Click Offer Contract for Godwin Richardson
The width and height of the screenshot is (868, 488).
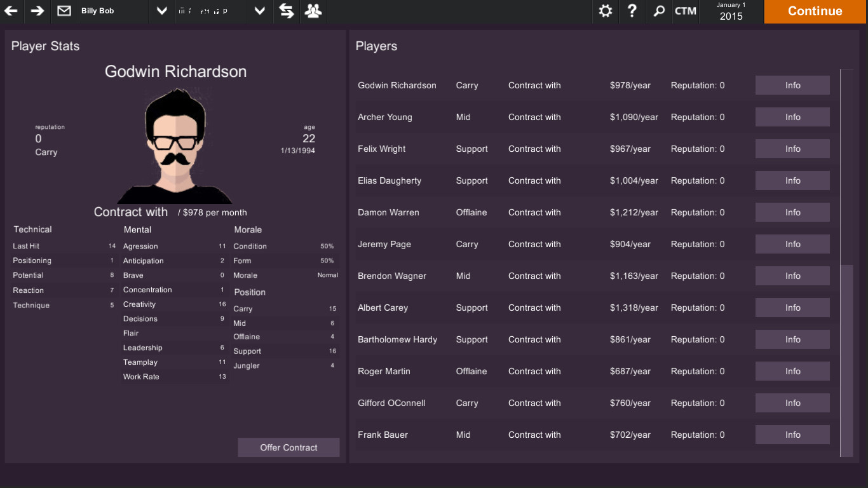click(x=288, y=447)
